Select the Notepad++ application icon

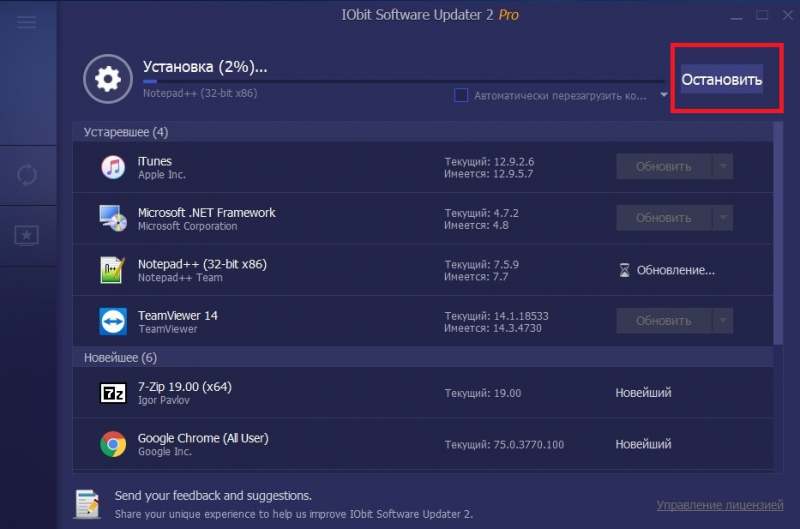pyautogui.click(x=113, y=270)
